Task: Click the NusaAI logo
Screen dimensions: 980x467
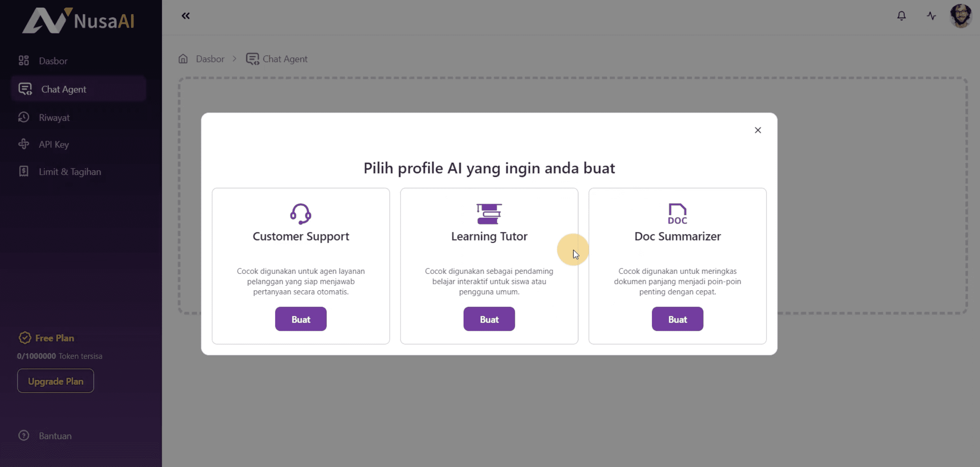Action: pos(78,21)
